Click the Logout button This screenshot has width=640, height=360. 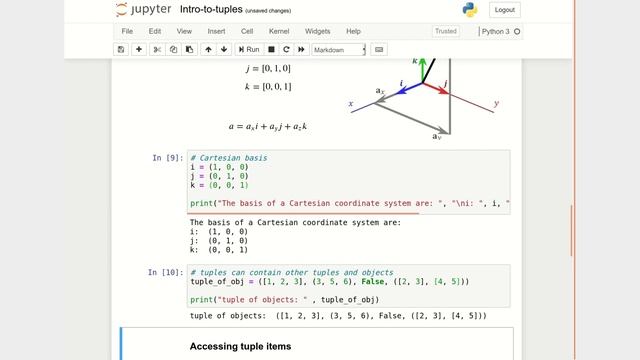click(504, 10)
